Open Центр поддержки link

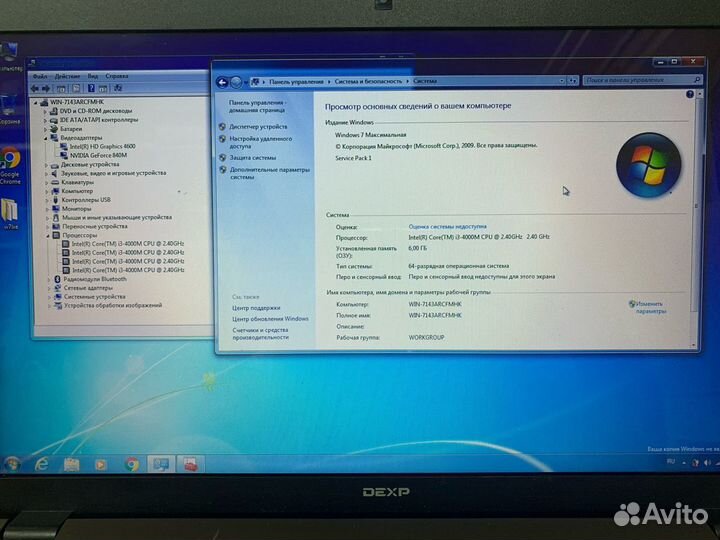tap(256, 308)
